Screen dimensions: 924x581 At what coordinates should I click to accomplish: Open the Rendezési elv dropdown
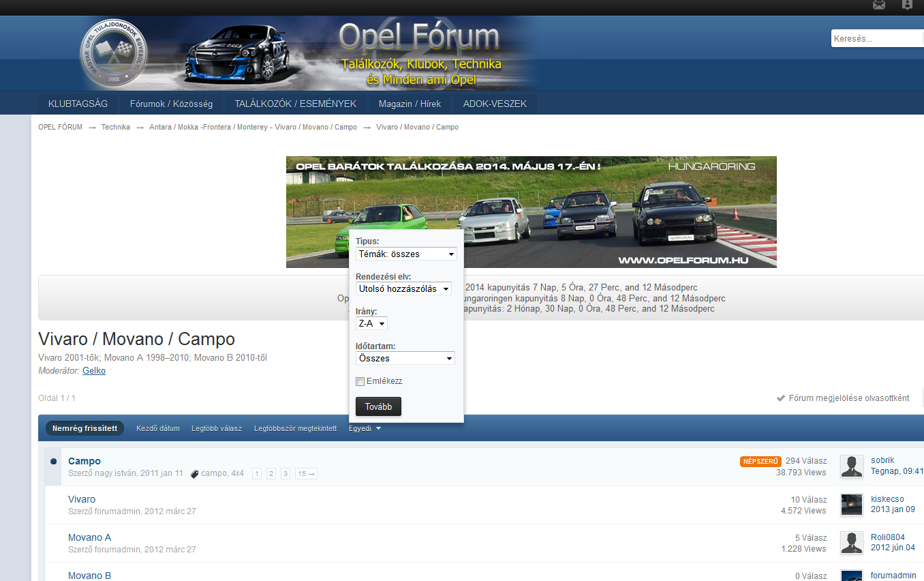[x=403, y=288]
